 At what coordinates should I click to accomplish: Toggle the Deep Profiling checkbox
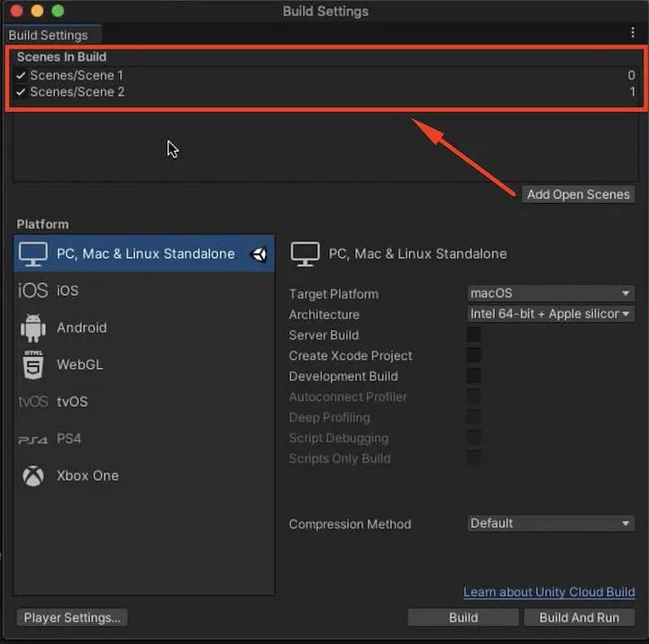tap(474, 417)
